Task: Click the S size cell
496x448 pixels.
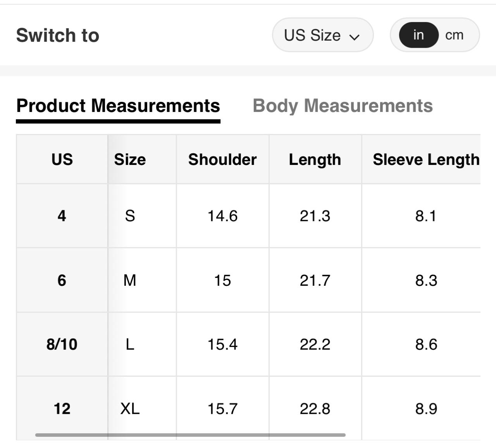Action: pos(130,216)
